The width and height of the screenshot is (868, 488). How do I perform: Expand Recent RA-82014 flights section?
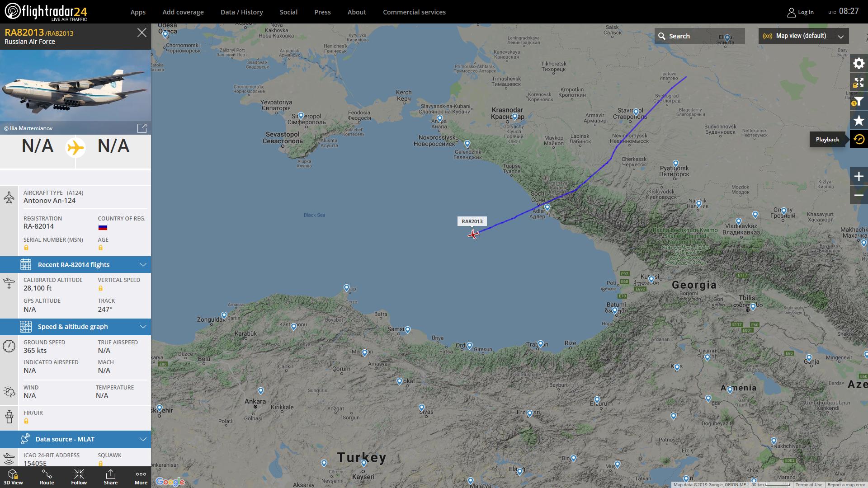coord(75,265)
